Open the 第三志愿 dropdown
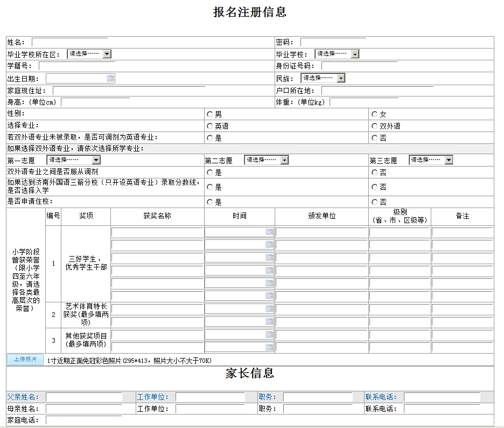The image size is (504, 428). tap(449, 160)
